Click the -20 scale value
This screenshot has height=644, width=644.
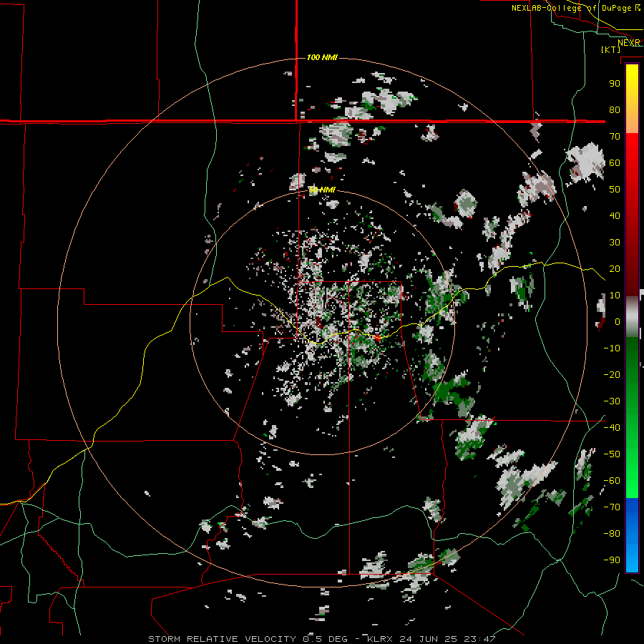[x=612, y=374]
